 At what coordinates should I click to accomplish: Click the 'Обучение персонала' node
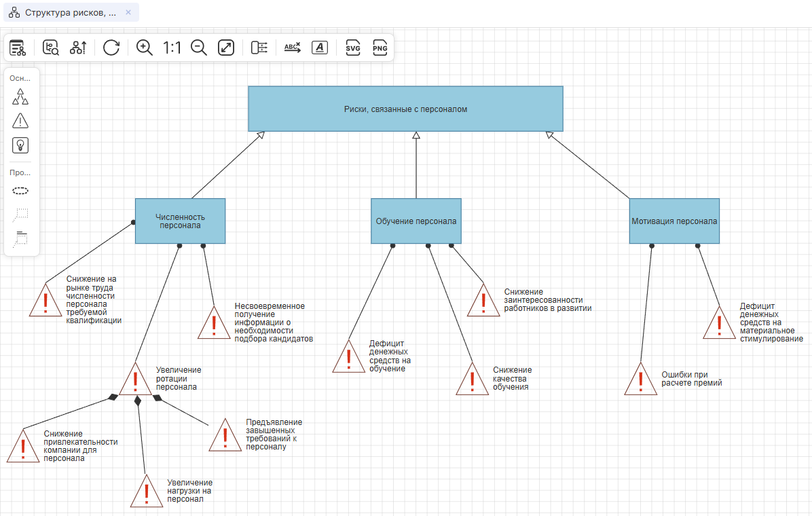coord(416,221)
